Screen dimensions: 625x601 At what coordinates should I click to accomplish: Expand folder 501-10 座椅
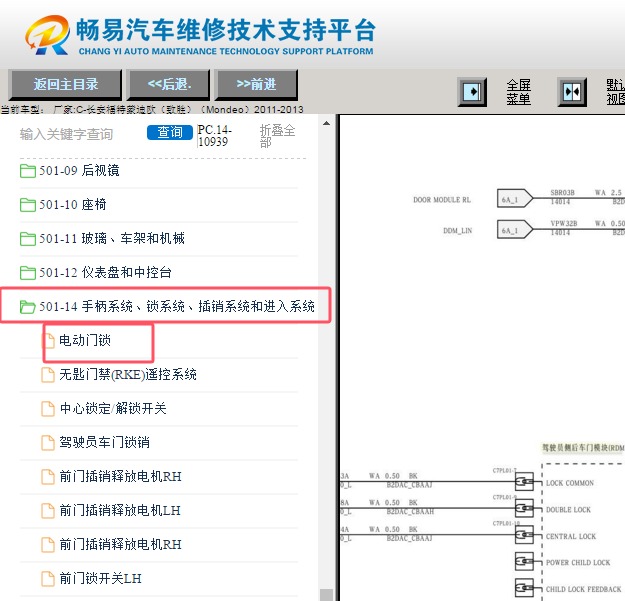click(73, 205)
